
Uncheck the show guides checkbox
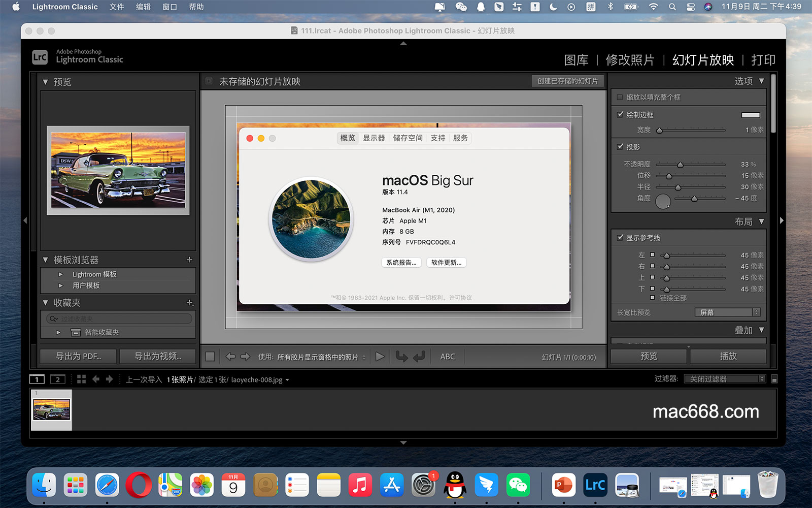(620, 238)
